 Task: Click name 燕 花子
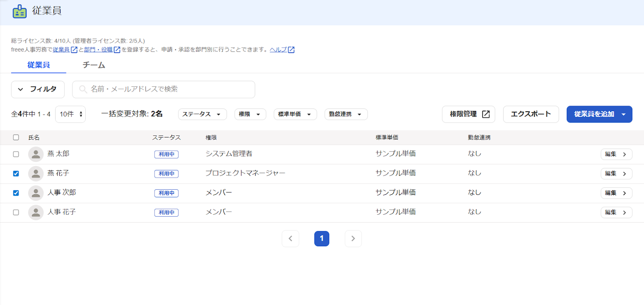tap(58, 173)
